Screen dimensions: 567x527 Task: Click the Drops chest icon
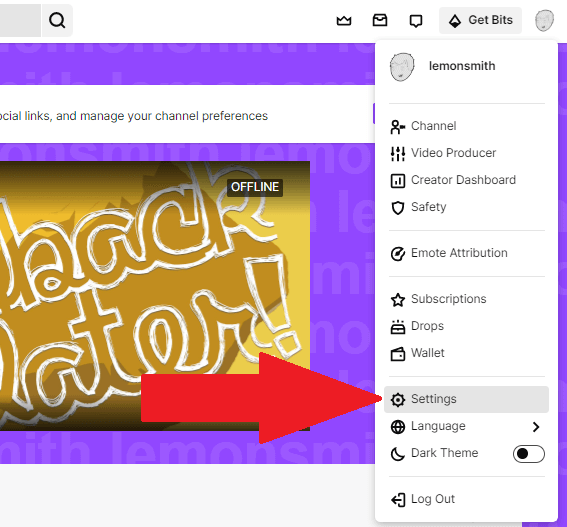click(x=398, y=327)
